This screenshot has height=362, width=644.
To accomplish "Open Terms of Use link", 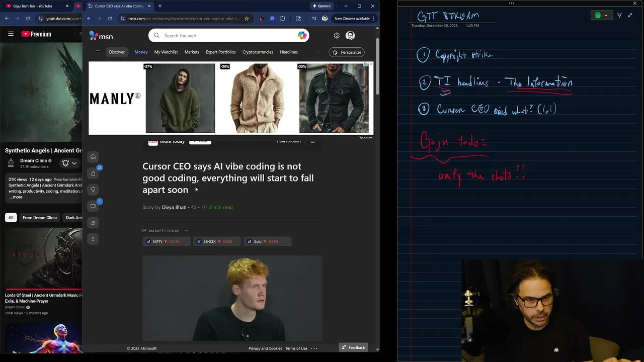I will (296, 348).
